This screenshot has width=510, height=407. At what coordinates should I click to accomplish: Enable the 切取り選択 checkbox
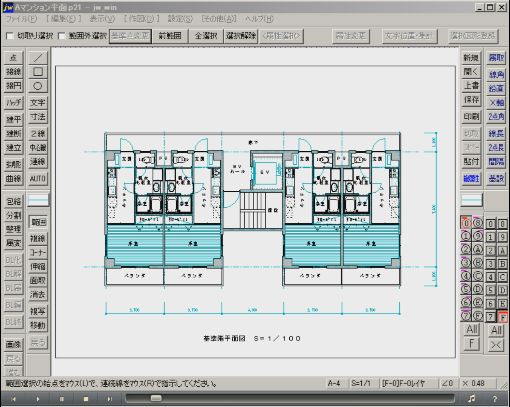pyautogui.click(x=10, y=36)
